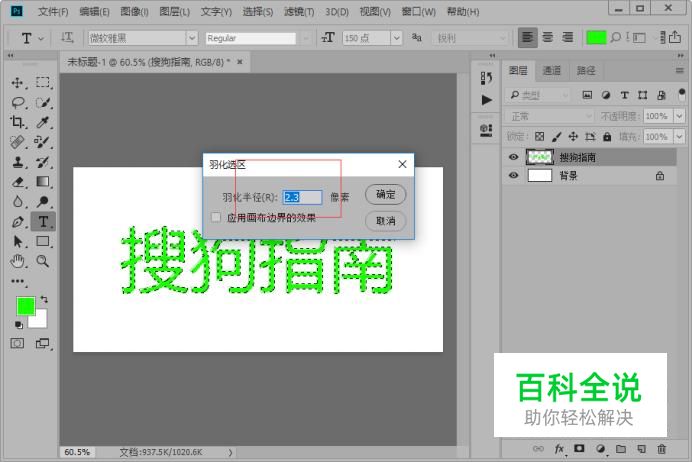Toggle Quick Mask mode
Image resolution: width=692 pixels, height=462 pixels.
click(x=17, y=343)
